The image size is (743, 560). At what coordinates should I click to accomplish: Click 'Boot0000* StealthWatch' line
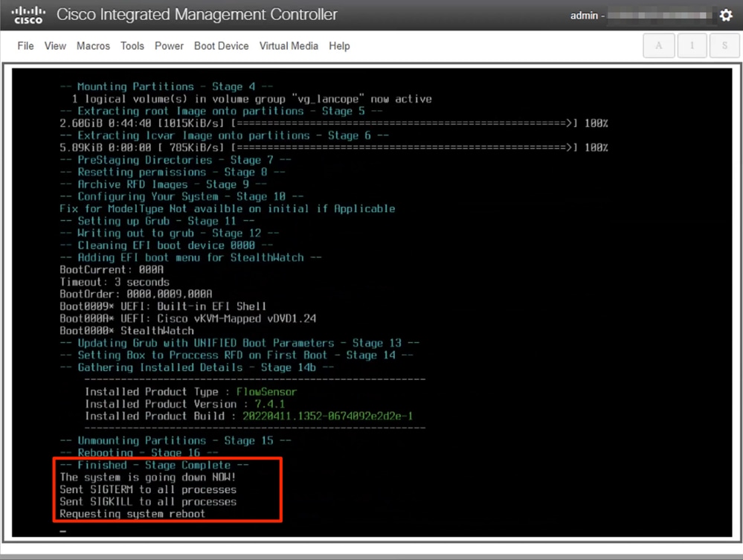click(127, 331)
